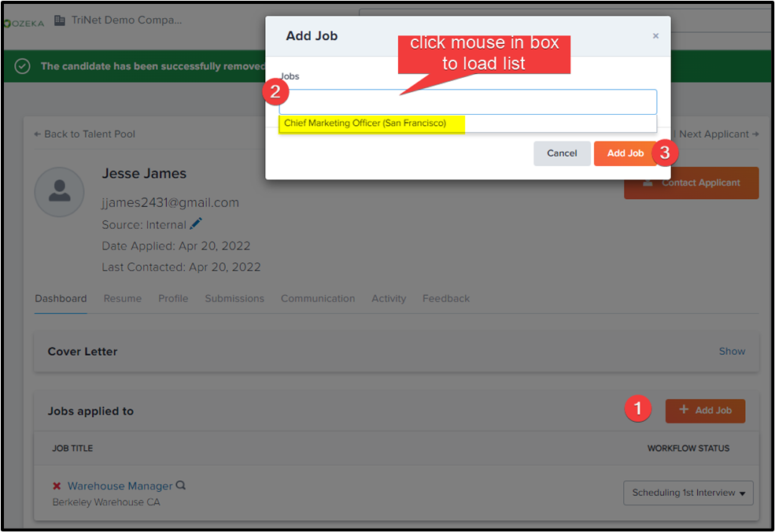View the Activity tab

pyautogui.click(x=389, y=298)
